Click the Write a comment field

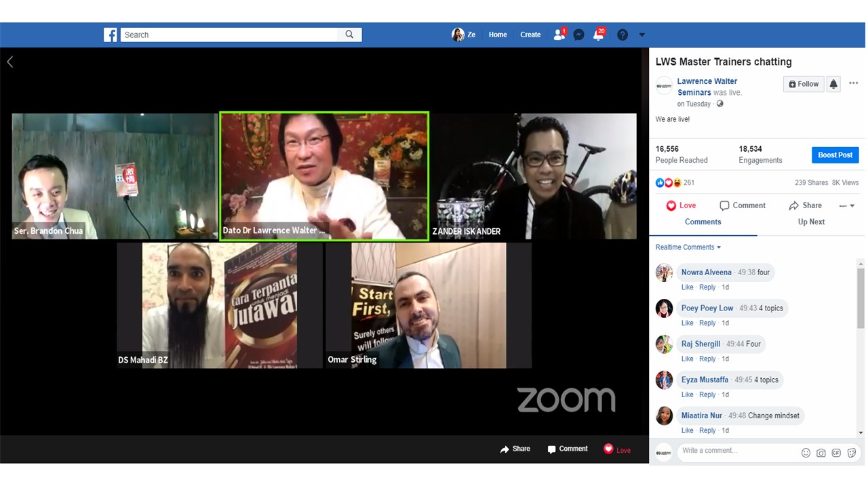coord(738,451)
